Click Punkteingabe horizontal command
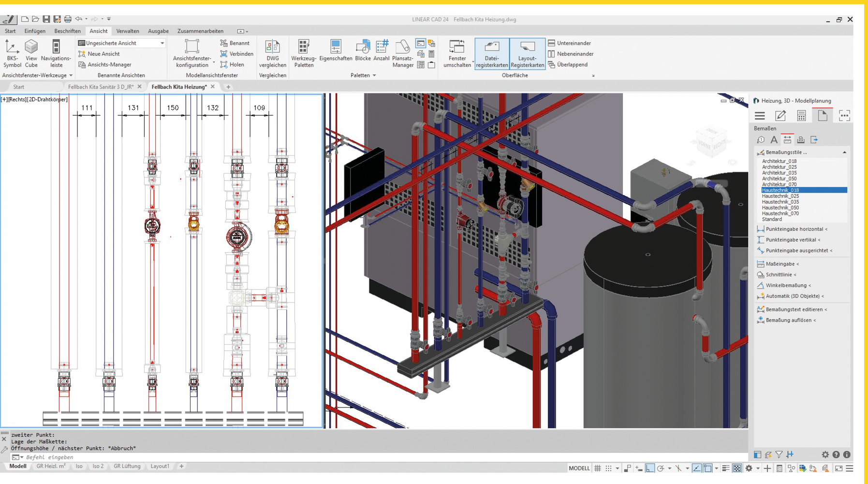Screen dimensions: 868x484 click(x=794, y=229)
